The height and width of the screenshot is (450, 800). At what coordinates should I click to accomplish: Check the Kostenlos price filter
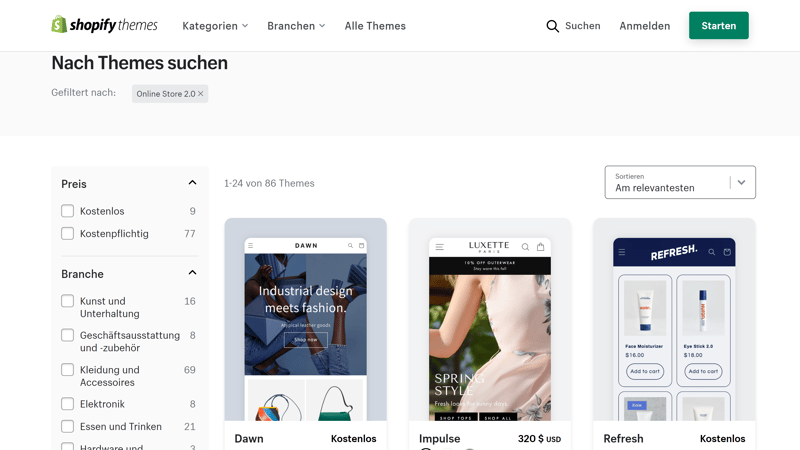pos(67,211)
